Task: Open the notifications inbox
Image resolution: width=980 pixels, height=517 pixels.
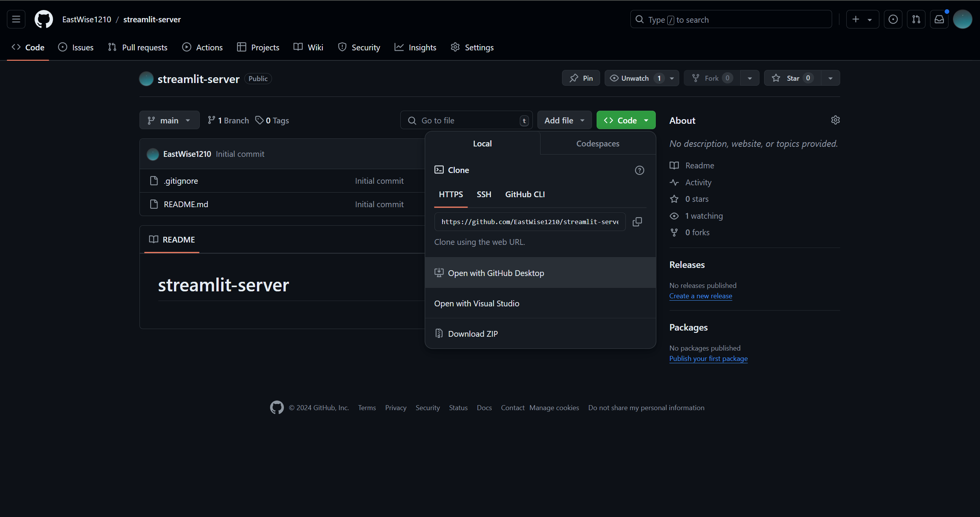Action: [939, 19]
